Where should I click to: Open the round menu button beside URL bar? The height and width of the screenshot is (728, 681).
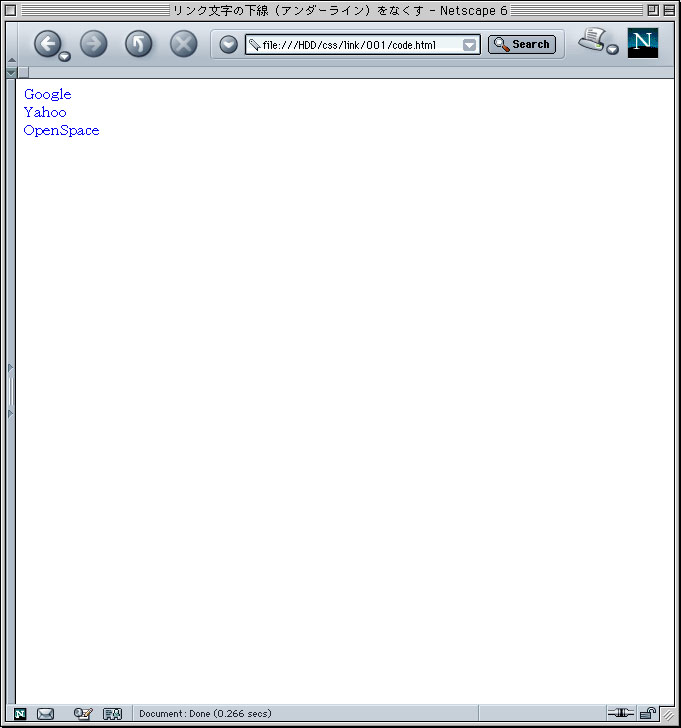point(228,45)
